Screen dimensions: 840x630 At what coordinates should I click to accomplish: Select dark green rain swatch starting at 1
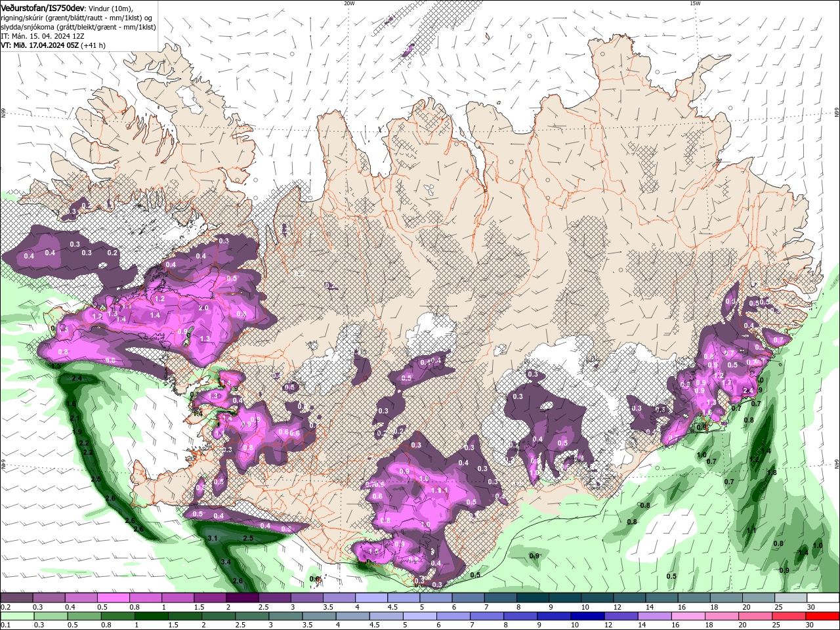click(x=152, y=616)
